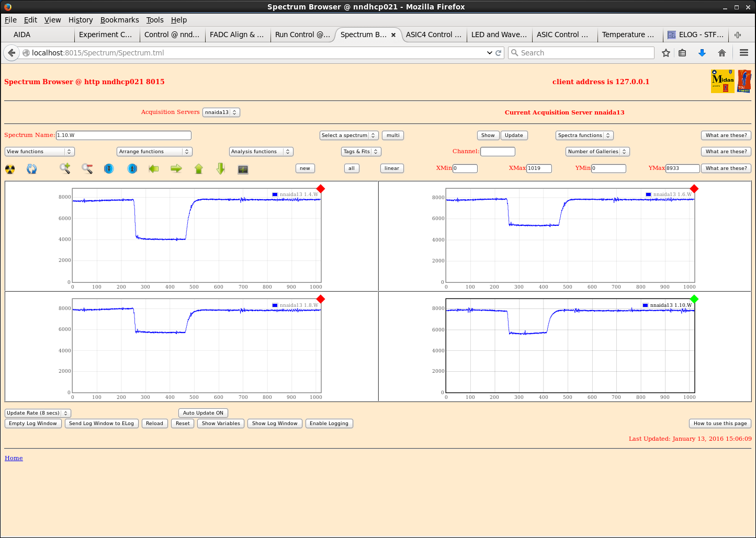Screen dimensions: 756x538
Task: Open Tags & Fits dropdown
Action: pos(361,152)
